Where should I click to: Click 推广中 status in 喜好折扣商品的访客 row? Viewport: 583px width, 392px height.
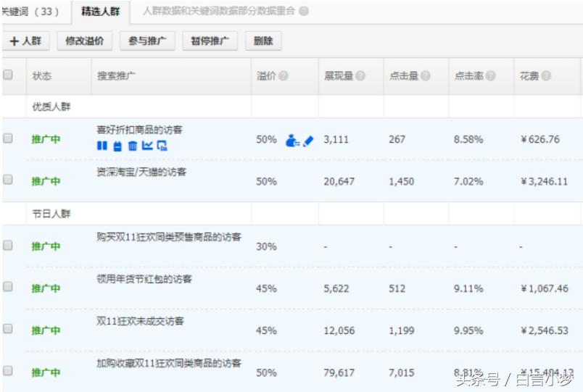(46, 139)
